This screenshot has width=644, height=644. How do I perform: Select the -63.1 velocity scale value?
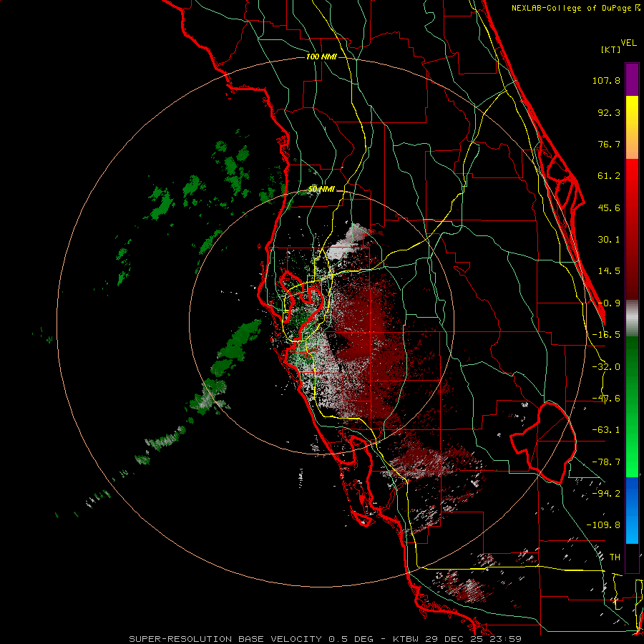click(606, 430)
